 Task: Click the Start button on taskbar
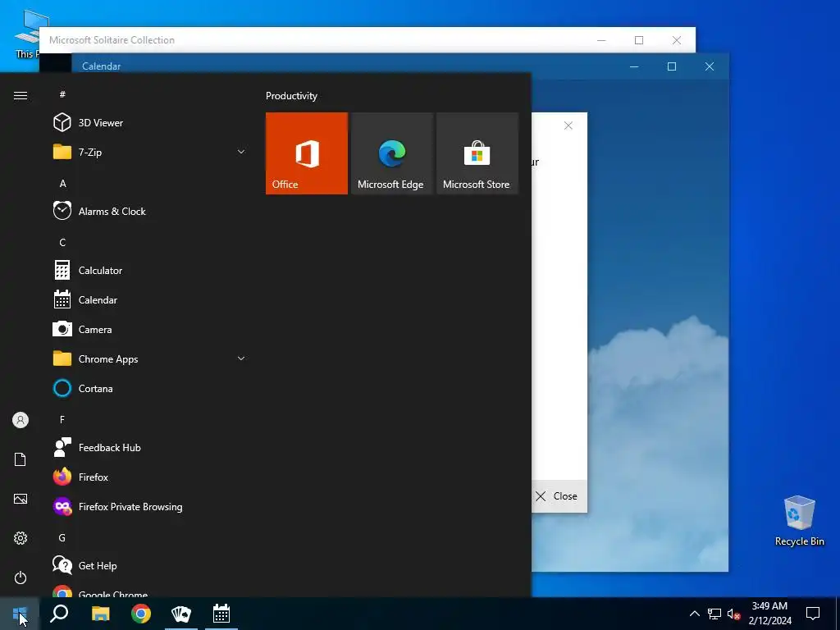pos(20,614)
